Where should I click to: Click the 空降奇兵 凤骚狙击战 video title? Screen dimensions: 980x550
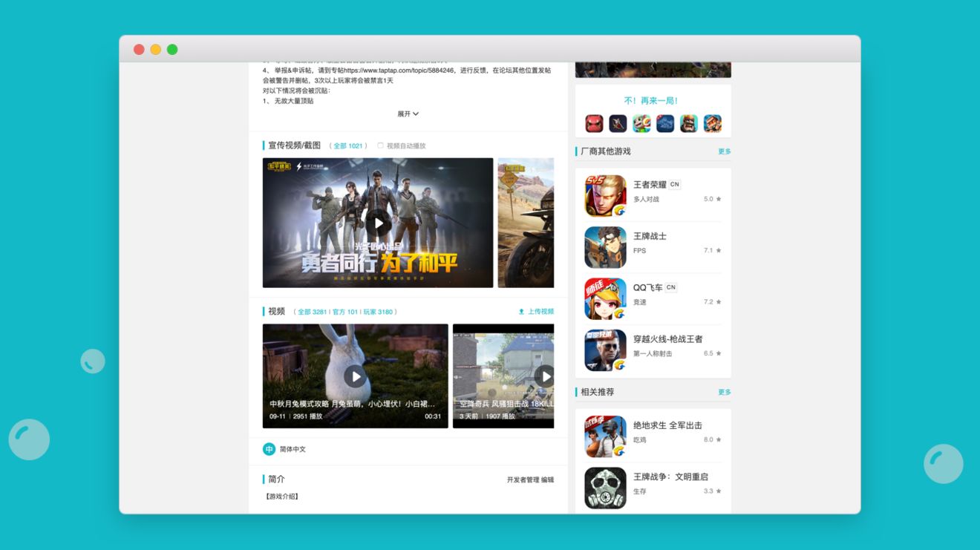(x=506, y=405)
